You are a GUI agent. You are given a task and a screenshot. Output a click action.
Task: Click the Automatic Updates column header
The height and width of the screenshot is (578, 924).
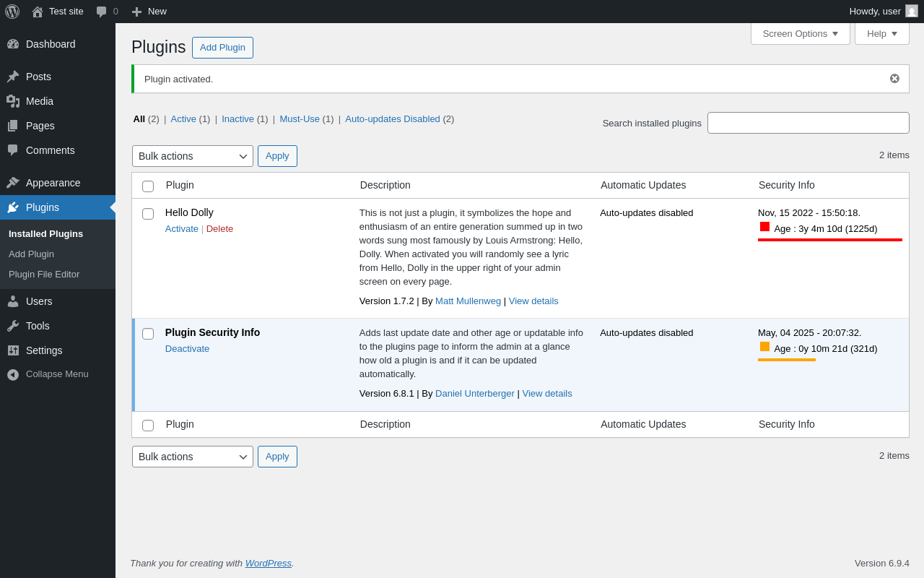click(643, 185)
